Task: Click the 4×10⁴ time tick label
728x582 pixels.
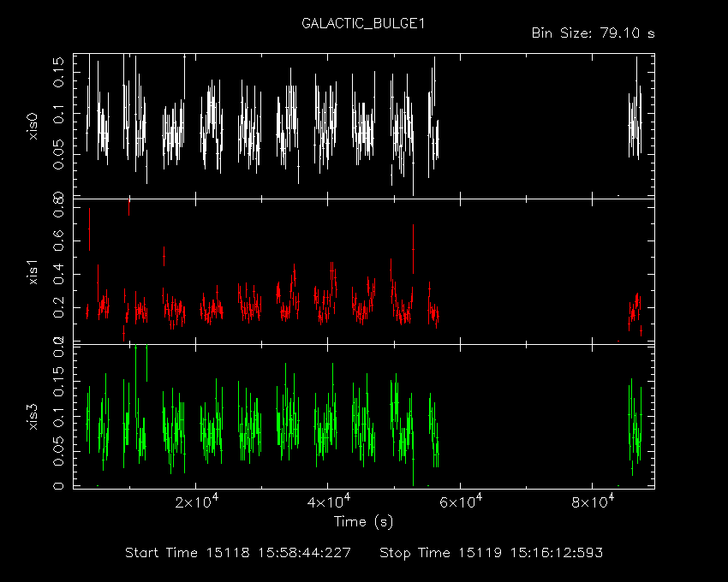Action: tap(329, 502)
